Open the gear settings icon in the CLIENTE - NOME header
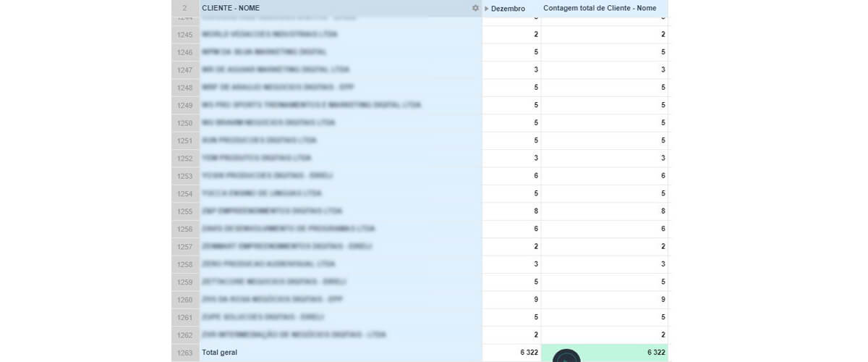The height and width of the screenshot is (362, 868). (x=475, y=8)
